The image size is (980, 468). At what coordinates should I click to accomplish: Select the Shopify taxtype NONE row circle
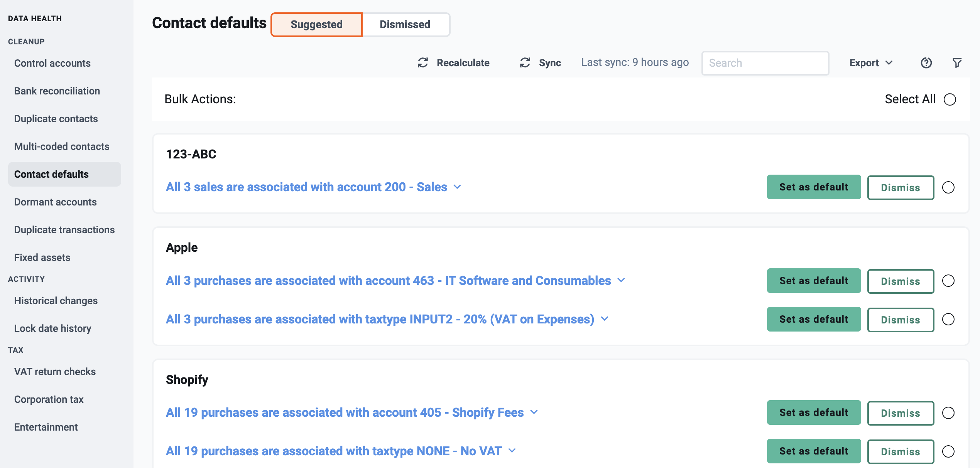click(948, 451)
